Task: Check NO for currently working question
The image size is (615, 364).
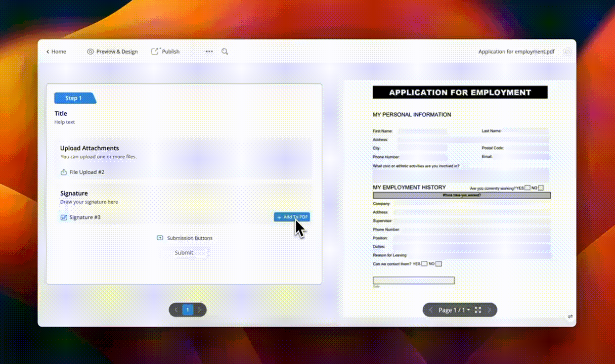Action: click(541, 188)
